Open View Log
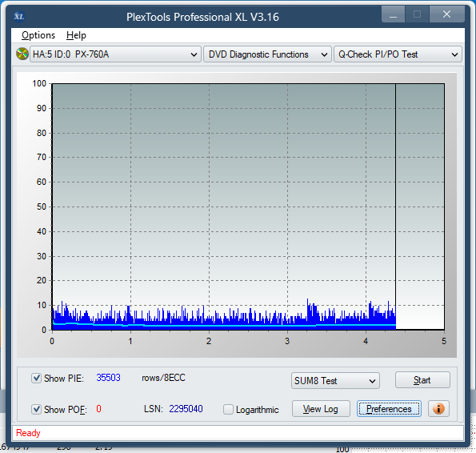Screen dimensions: 476x453 [x=321, y=409]
